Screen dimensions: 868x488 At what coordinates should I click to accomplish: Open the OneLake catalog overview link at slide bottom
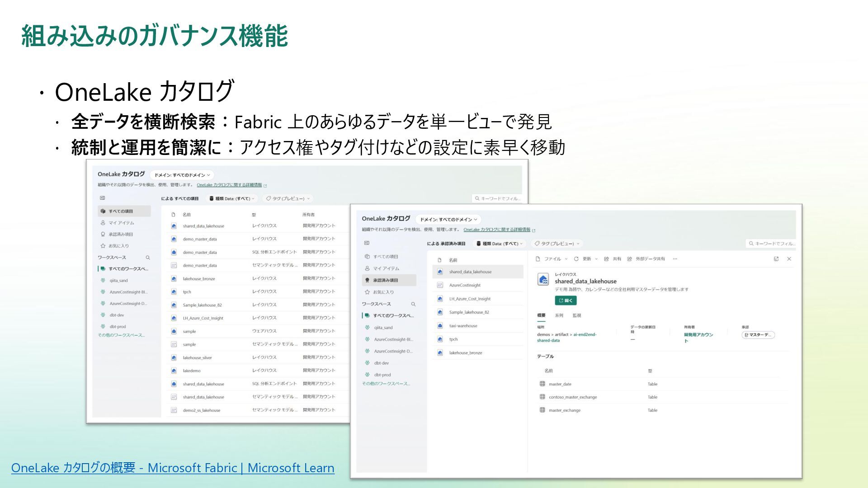click(x=173, y=468)
